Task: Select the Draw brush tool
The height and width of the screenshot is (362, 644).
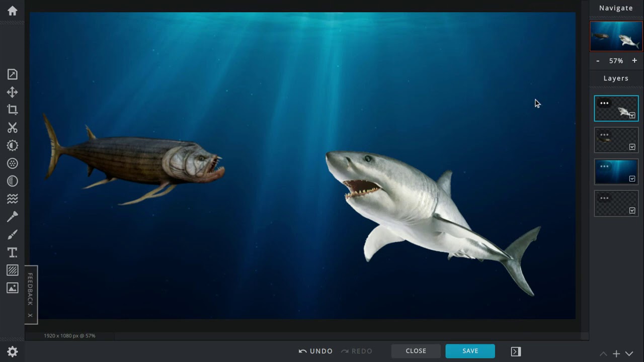Action: pos(13,235)
